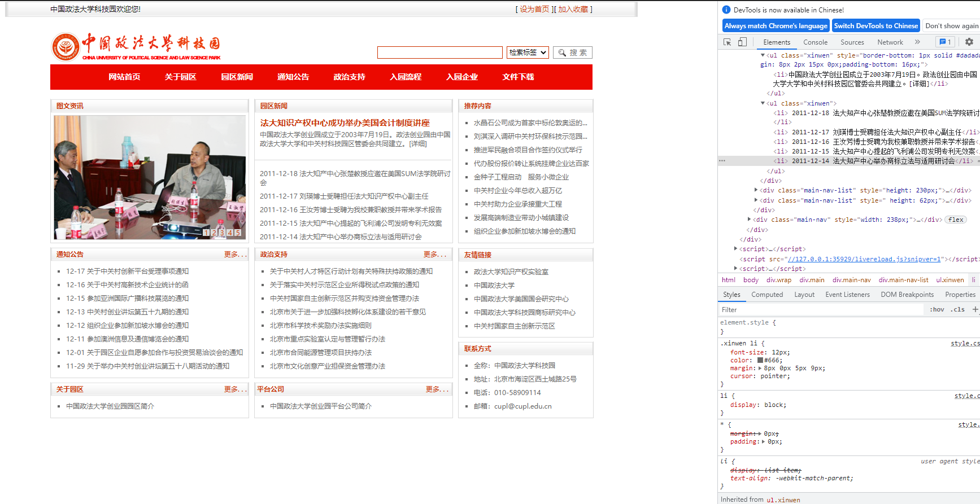
Task: Click the university logo emblem
Action: pyautogui.click(x=66, y=47)
